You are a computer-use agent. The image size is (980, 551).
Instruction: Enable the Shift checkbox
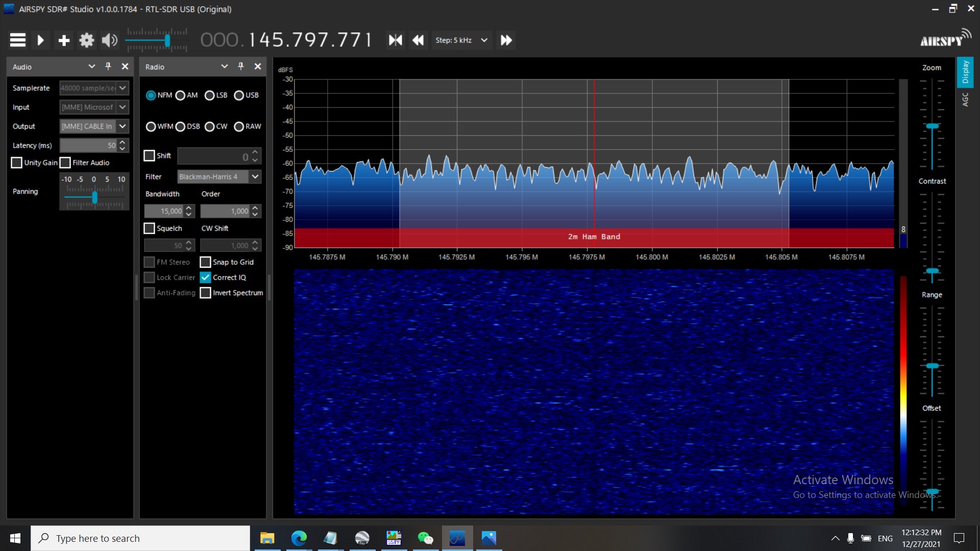tap(149, 156)
